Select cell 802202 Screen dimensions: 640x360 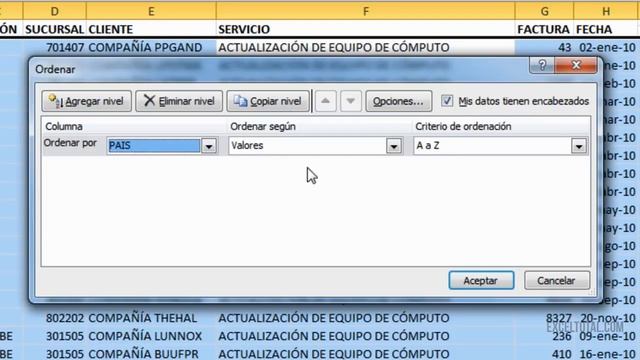click(x=55, y=318)
